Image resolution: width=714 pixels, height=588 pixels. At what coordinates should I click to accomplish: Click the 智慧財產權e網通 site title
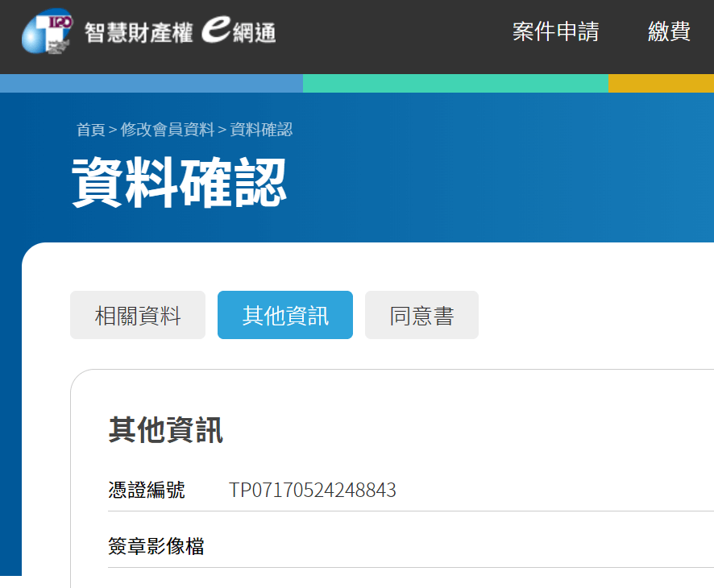tap(180, 31)
